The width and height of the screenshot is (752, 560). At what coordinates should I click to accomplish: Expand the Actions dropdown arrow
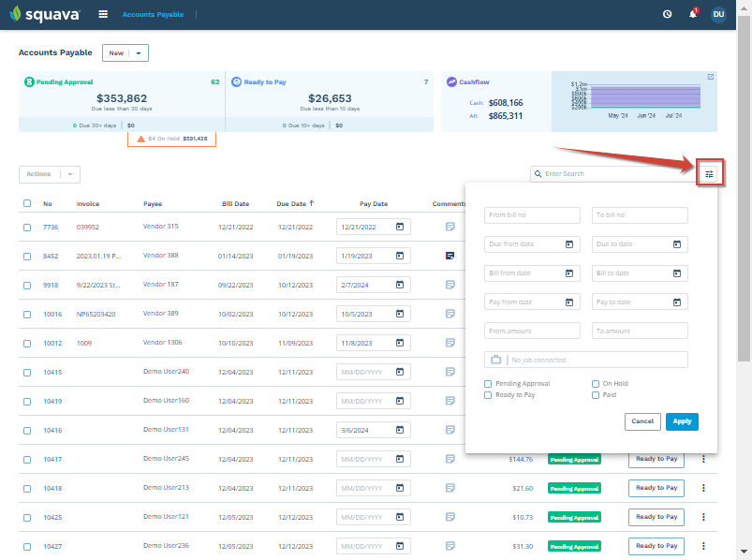(x=70, y=174)
